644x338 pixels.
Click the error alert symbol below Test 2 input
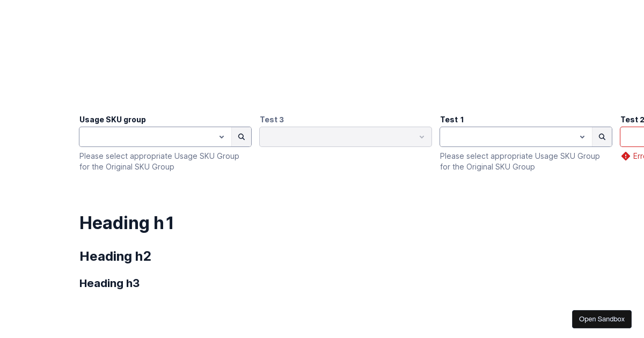click(626, 156)
